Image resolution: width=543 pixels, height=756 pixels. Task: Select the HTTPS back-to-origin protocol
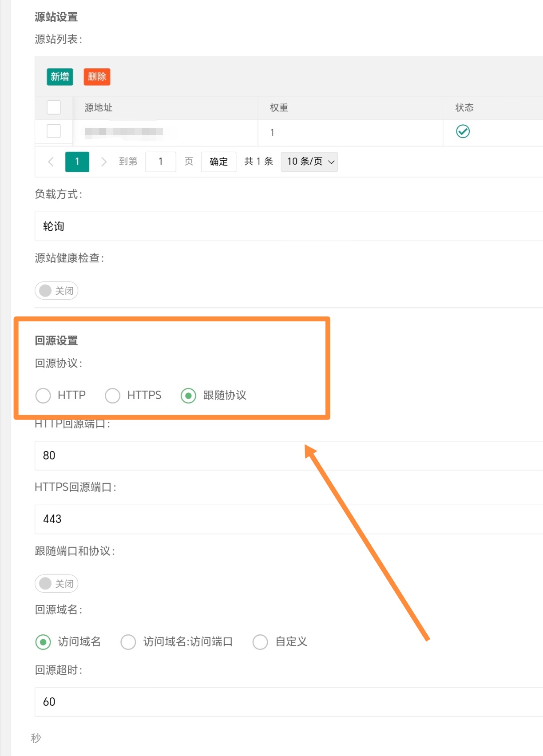(x=112, y=396)
